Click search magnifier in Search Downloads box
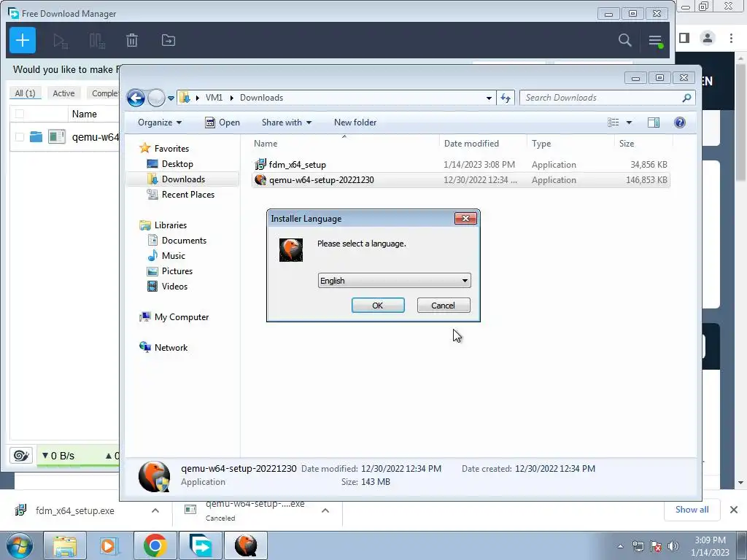This screenshot has height=560, width=747. click(686, 98)
